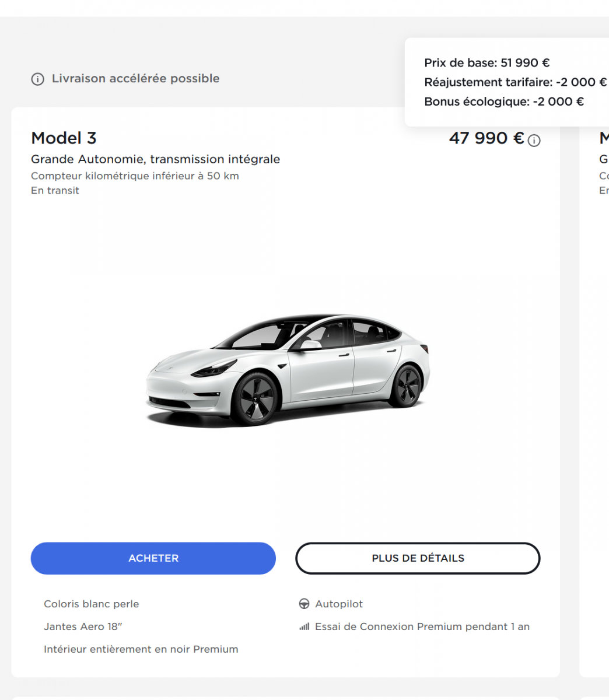
Task: Click the Autopilot steering wheel icon
Action: (304, 604)
